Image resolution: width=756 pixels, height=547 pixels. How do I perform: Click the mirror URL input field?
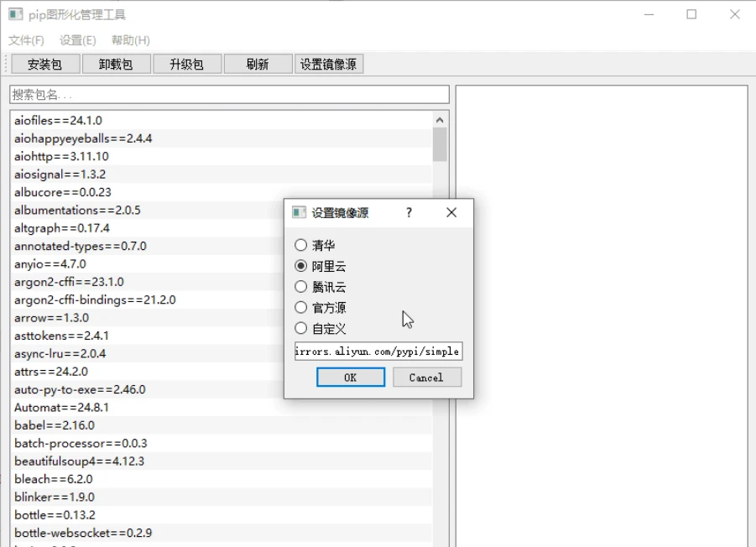378,352
